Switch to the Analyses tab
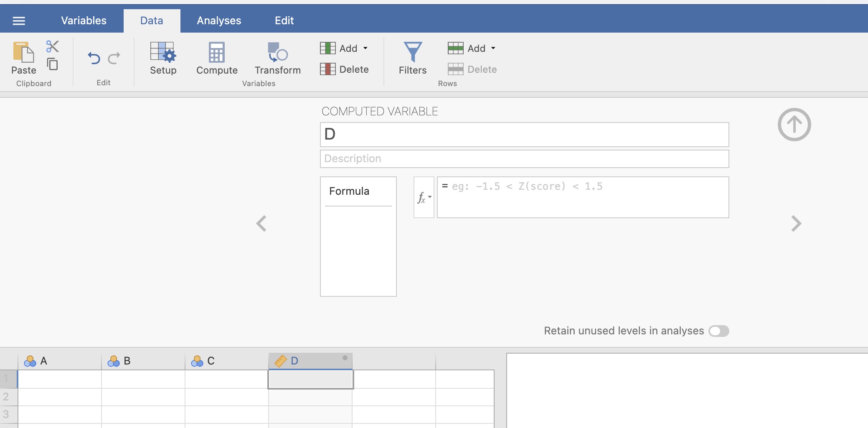The width and height of the screenshot is (868, 428). tap(219, 20)
